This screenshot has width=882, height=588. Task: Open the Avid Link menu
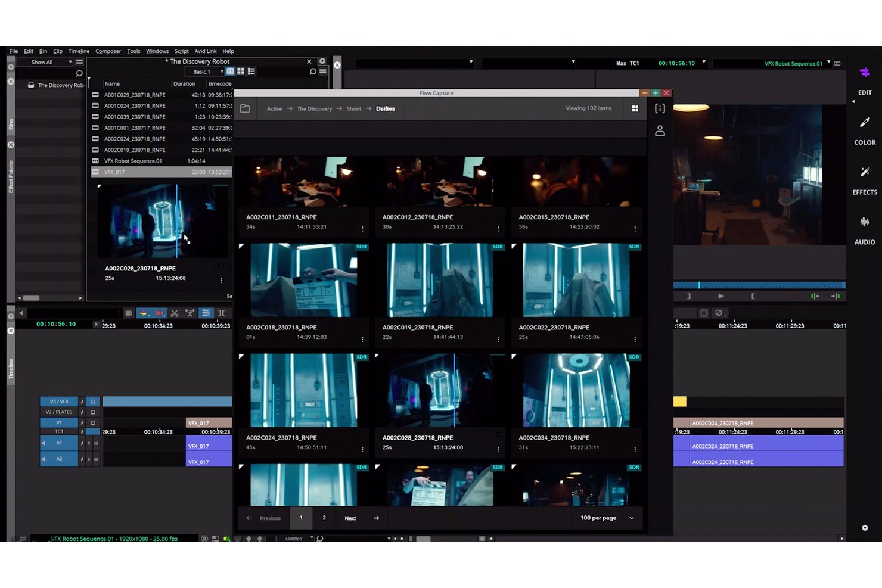click(206, 51)
